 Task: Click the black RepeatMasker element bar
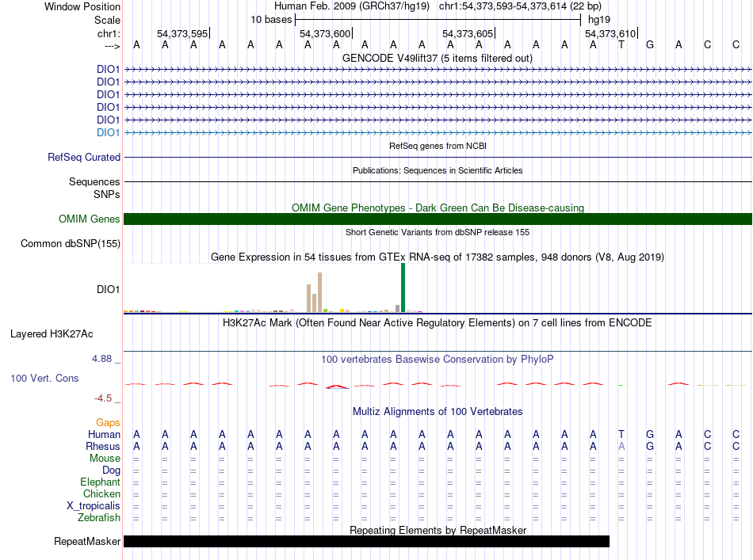(366, 542)
